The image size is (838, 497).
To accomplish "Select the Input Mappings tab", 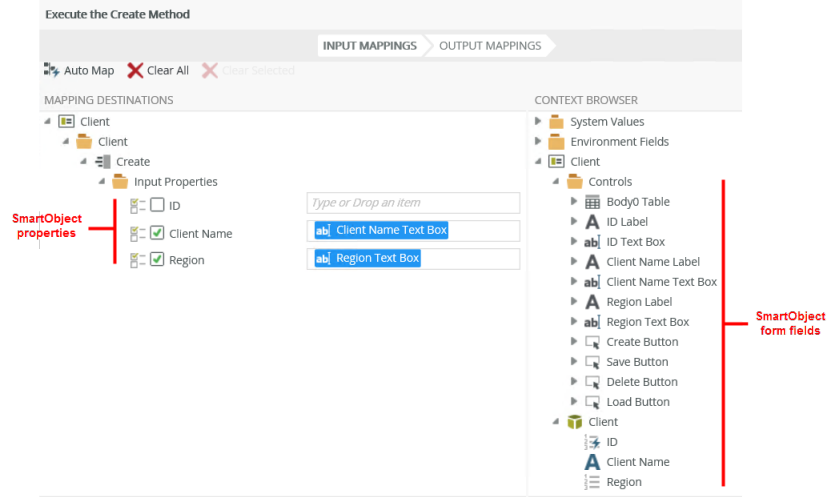I will tap(369, 45).
